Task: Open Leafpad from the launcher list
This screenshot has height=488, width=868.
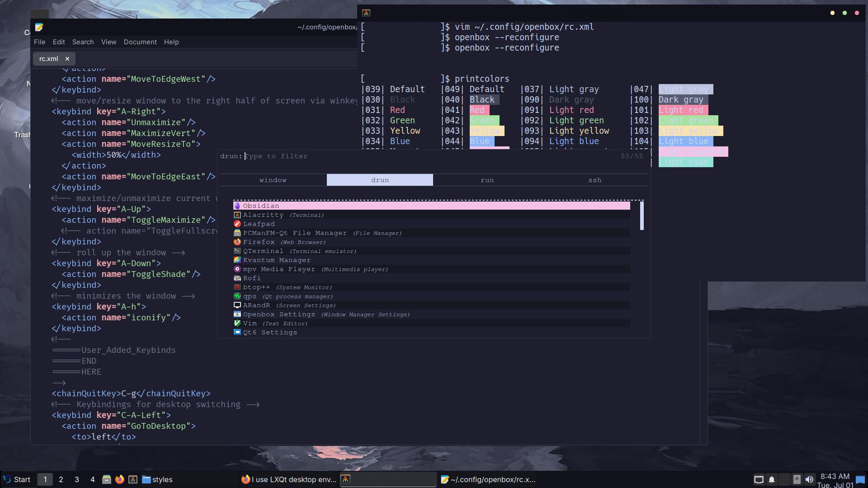Action: 431,224
